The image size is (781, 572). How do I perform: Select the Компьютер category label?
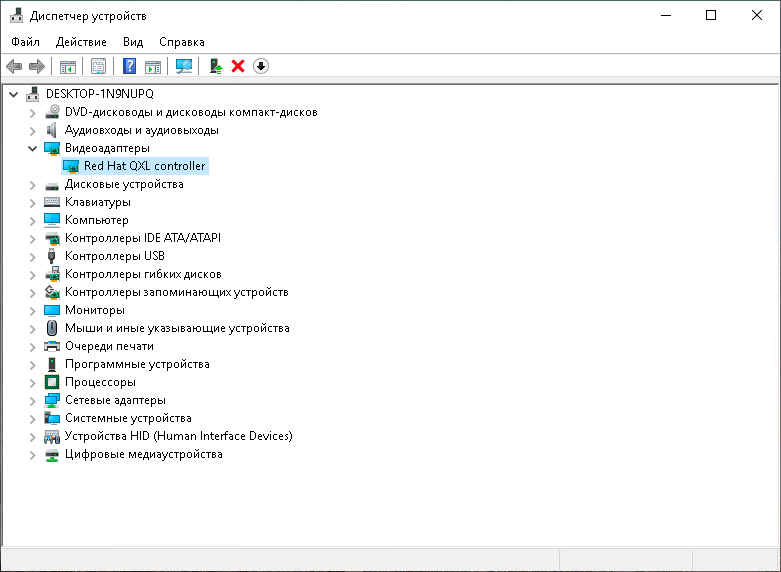pos(97,220)
